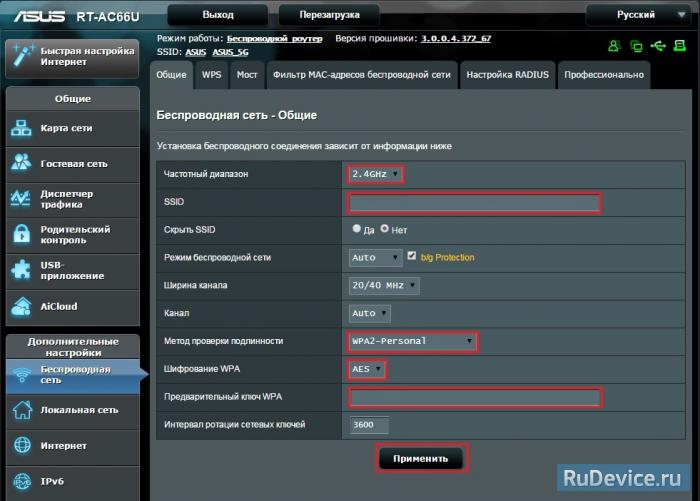Toggle the b/g Protection checkbox

tap(412, 256)
